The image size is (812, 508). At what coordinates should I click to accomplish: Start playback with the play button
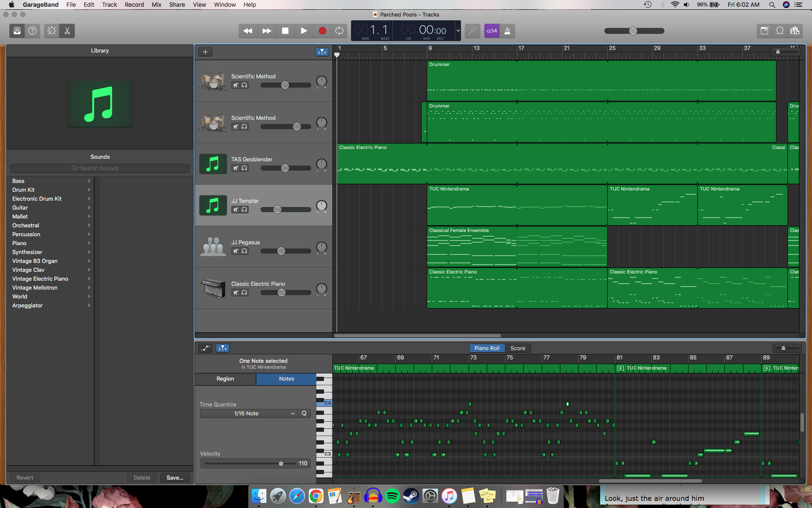(304, 31)
